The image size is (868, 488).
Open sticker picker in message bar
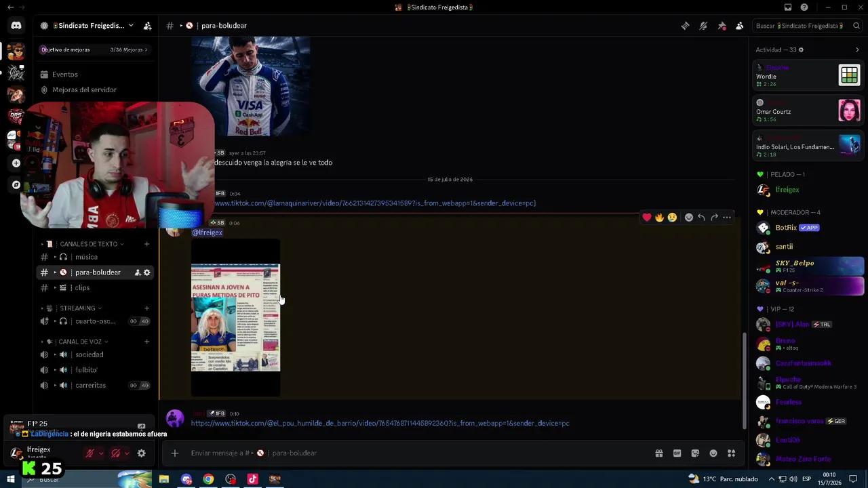click(695, 453)
